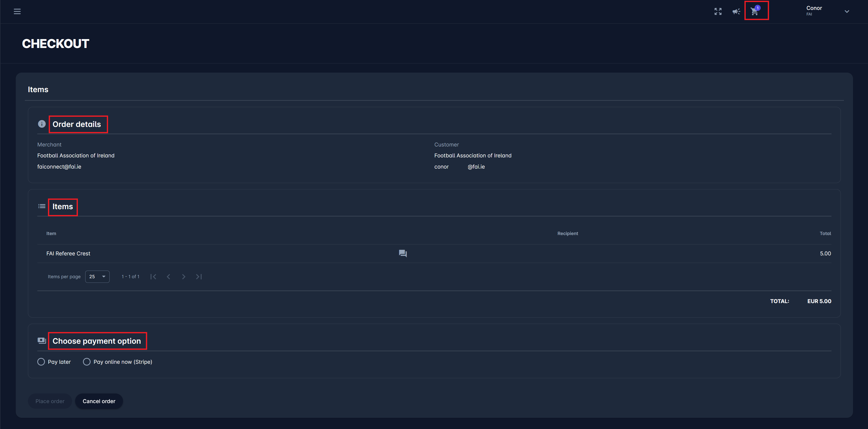
Task: Open the hamburger navigation menu
Action: coord(17,11)
